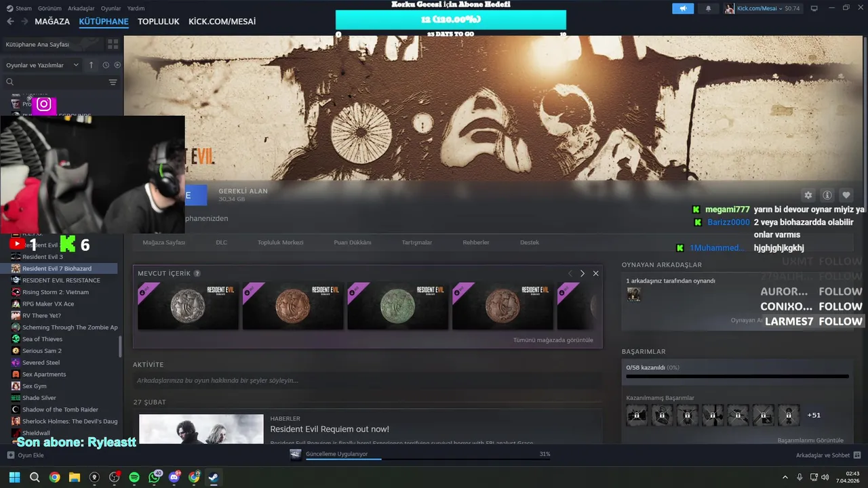Sort library by recent activity clock icon
This screenshot has height=488, width=868.
pyautogui.click(x=106, y=65)
